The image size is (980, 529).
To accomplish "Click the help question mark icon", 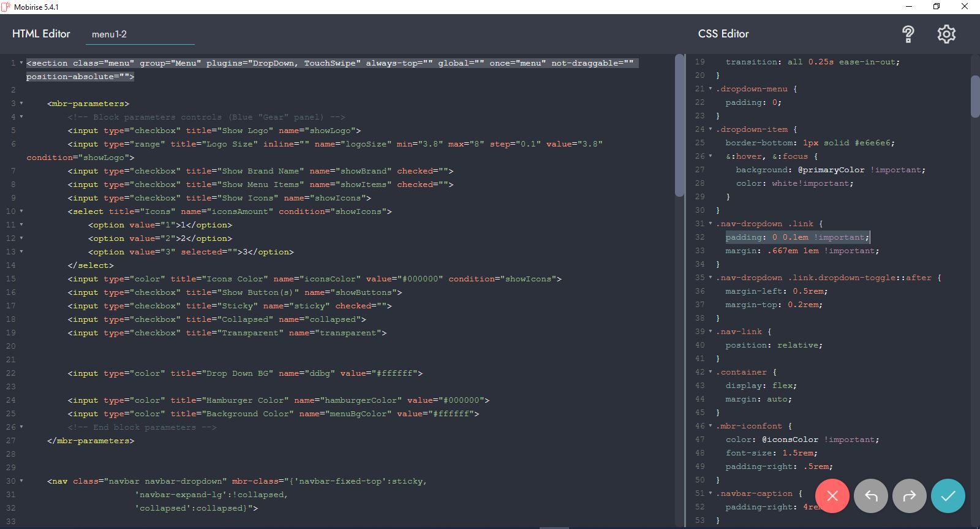I will 908,34.
